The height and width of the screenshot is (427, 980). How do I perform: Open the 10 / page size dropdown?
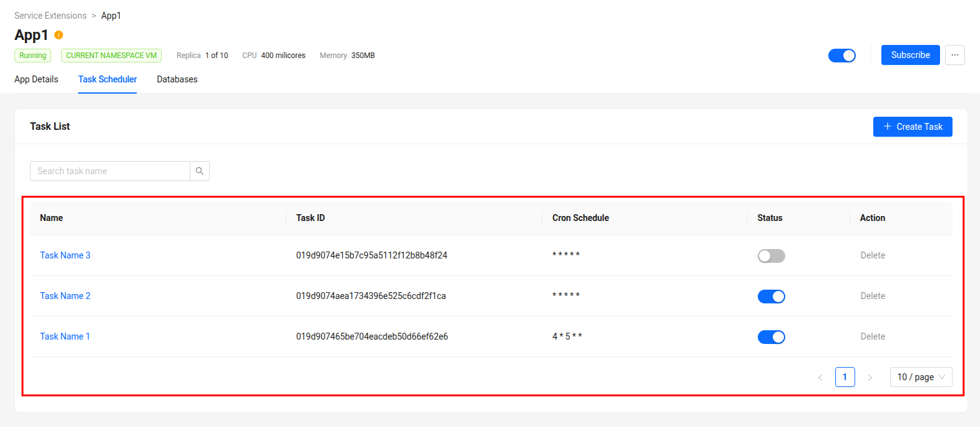921,377
